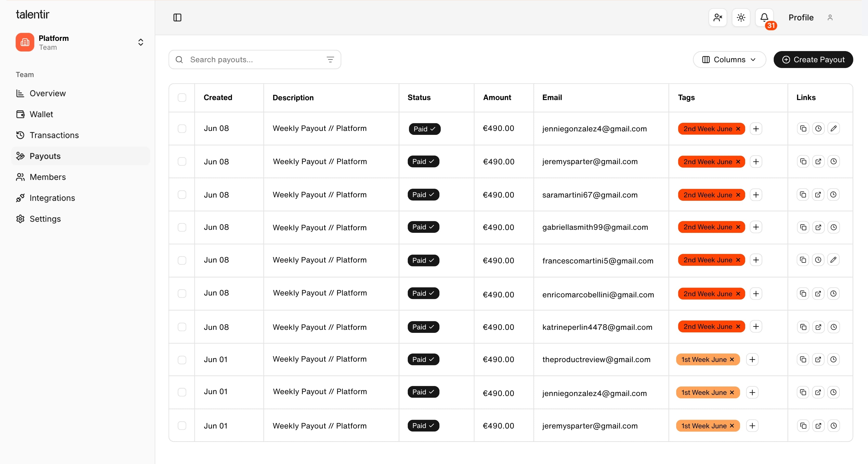Image resolution: width=868 pixels, height=464 pixels.
Task: Add tag to katrineperlin4478 row
Action: 756,327
